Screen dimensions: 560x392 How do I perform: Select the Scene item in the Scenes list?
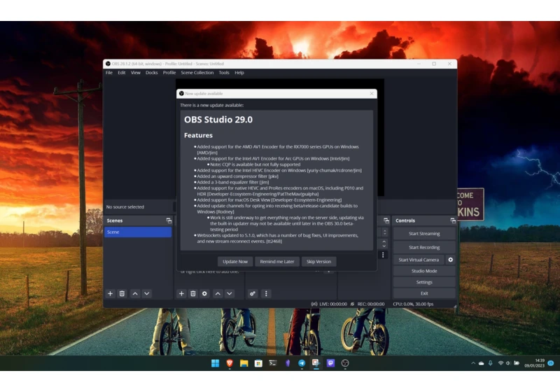click(138, 232)
